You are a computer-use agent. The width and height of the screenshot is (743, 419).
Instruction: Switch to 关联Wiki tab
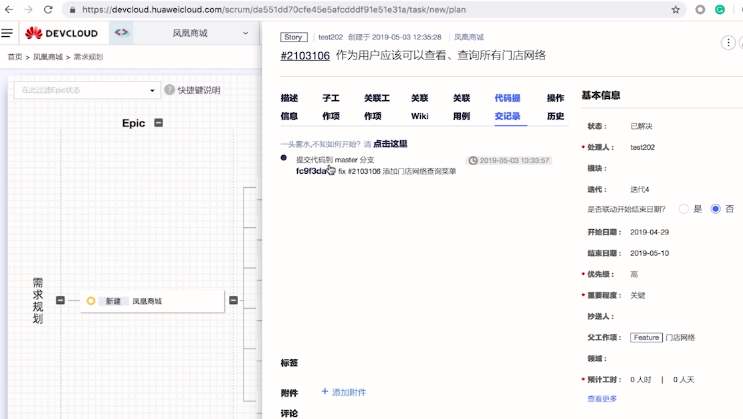click(x=419, y=107)
